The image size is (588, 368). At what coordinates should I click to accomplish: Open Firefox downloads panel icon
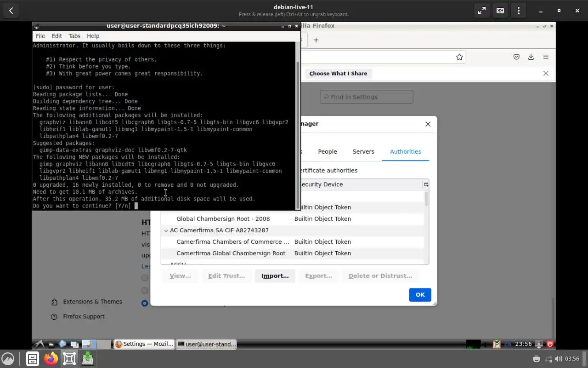point(531,57)
